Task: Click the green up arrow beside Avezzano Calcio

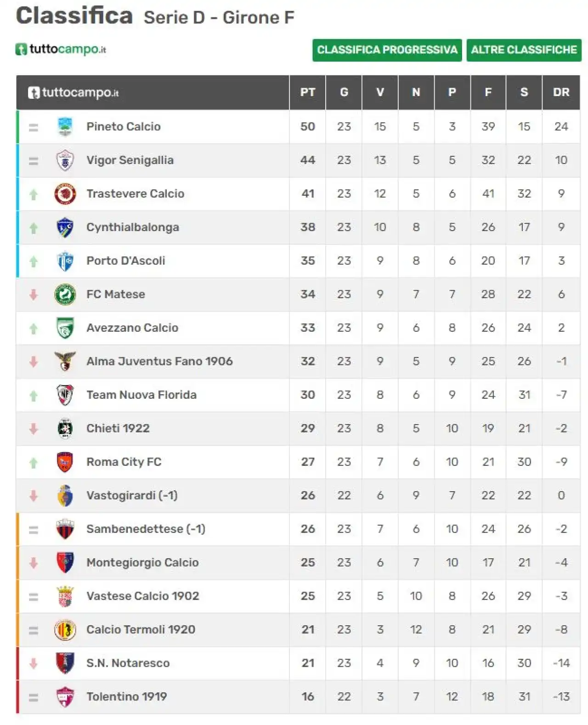Action: (34, 329)
